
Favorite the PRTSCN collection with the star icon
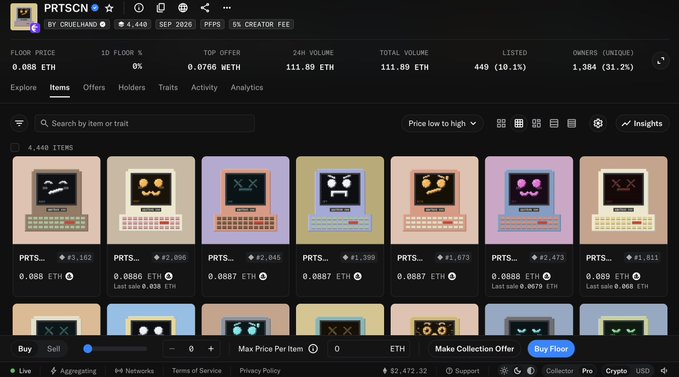[109, 8]
